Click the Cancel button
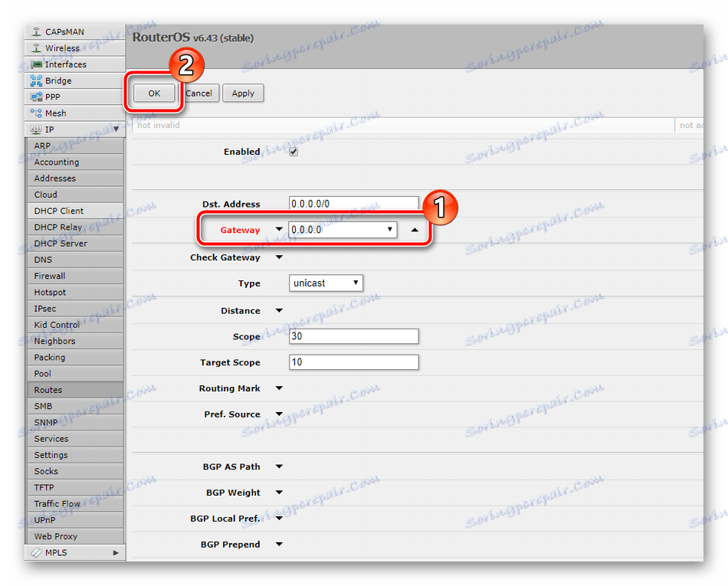This screenshot has width=728, height=586. pyautogui.click(x=198, y=93)
